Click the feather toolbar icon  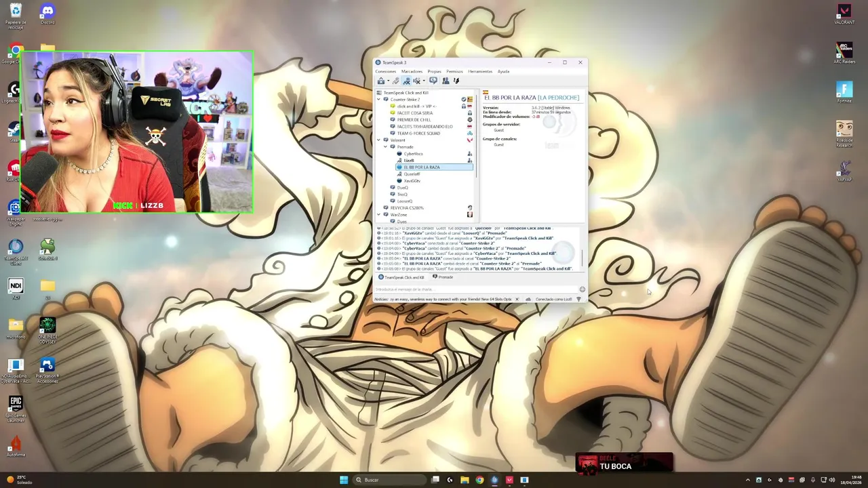pos(456,81)
